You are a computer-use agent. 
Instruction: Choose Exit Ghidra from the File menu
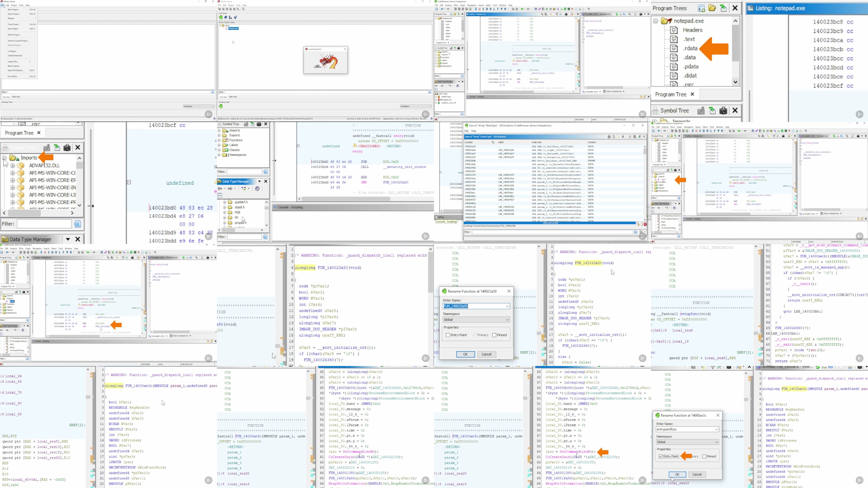pos(20,76)
